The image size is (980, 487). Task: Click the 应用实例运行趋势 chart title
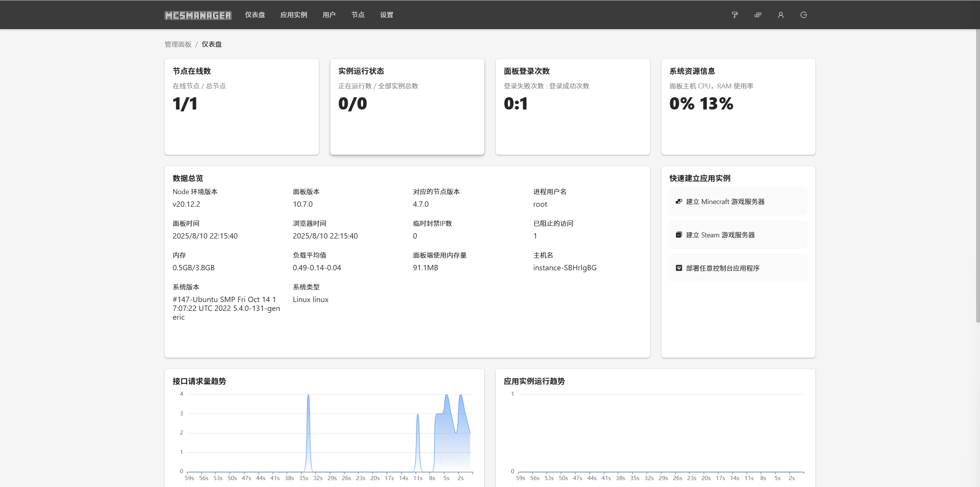[534, 381]
